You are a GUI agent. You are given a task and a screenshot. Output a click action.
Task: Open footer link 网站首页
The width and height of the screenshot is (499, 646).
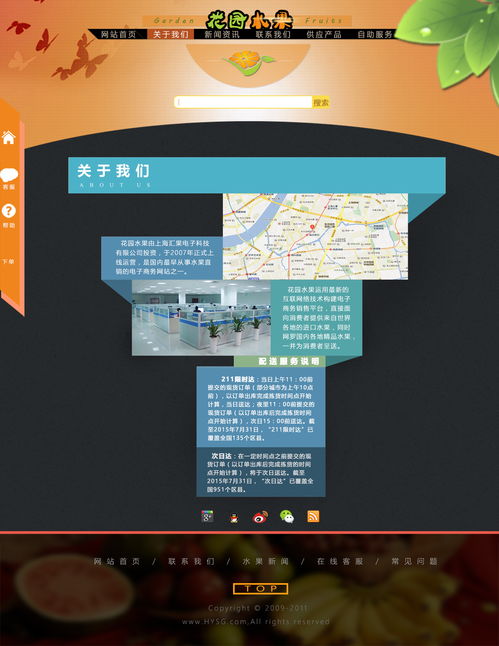(x=117, y=562)
